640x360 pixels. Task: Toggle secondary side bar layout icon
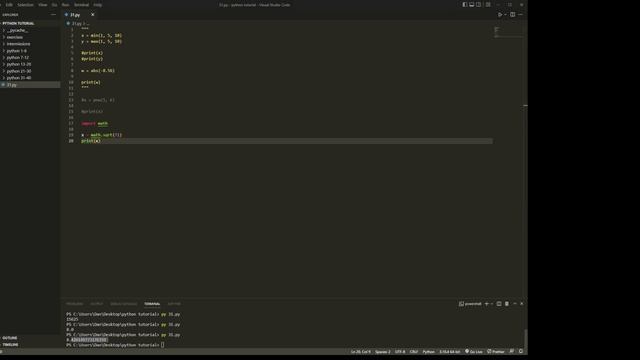pyautogui.click(x=478, y=5)
